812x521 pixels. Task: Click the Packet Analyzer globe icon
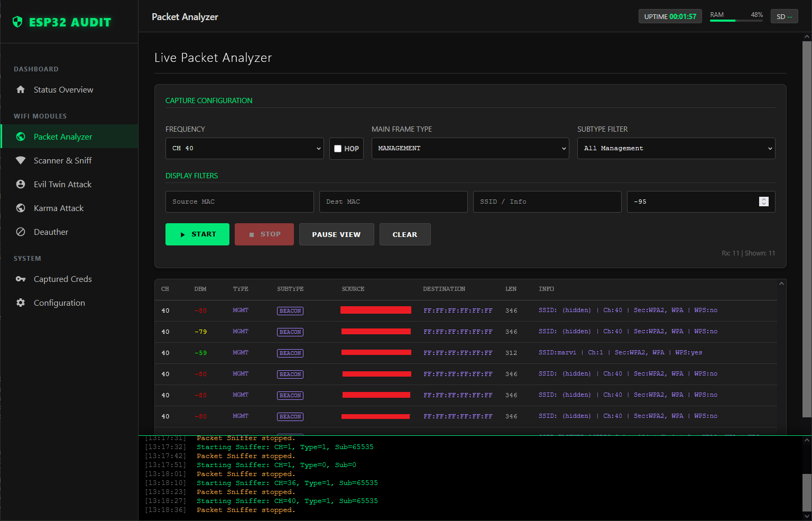point(20,136)
